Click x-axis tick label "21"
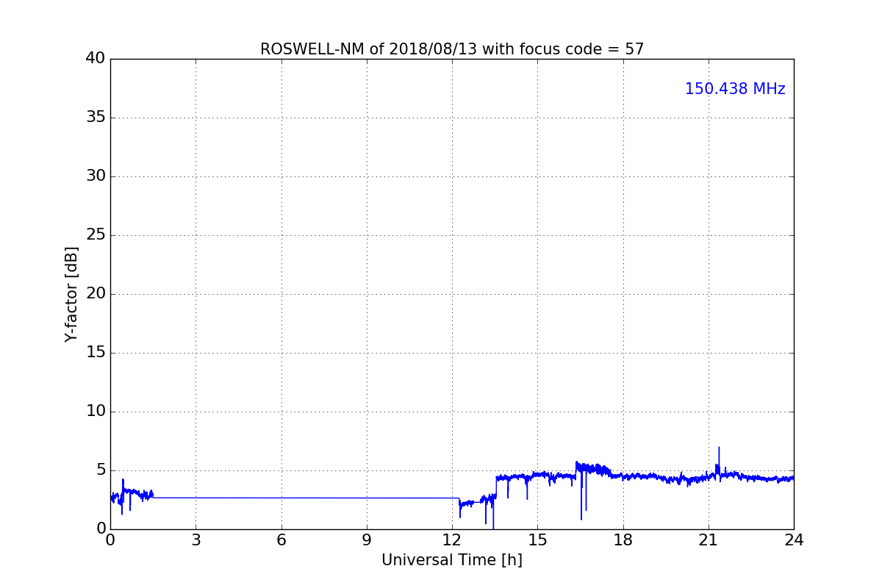882x588 pixels. point(709,540)
